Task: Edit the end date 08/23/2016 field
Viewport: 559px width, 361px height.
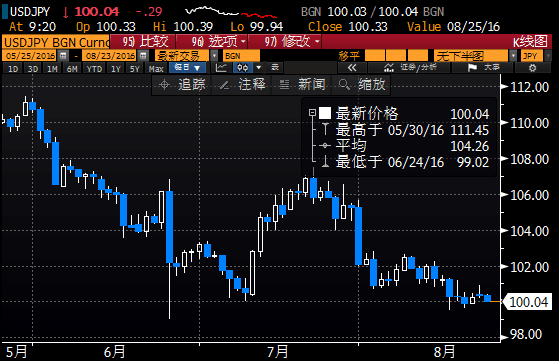Action: click(110, 56)
